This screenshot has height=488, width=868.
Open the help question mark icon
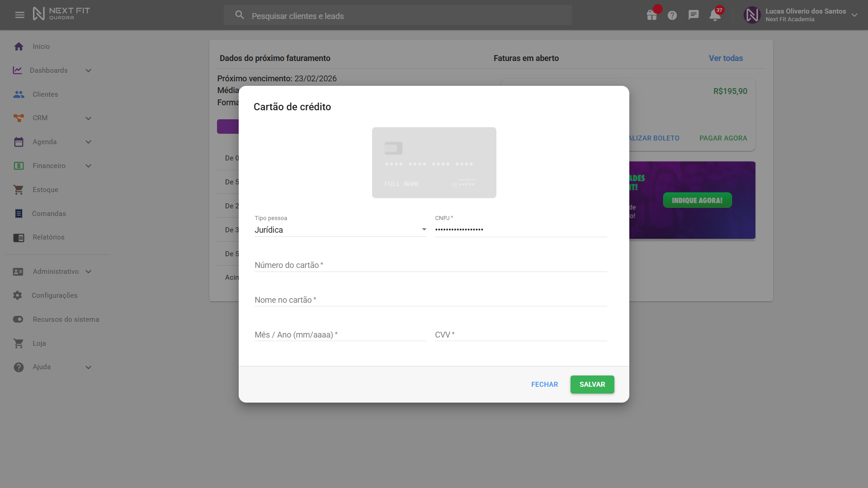672,15
